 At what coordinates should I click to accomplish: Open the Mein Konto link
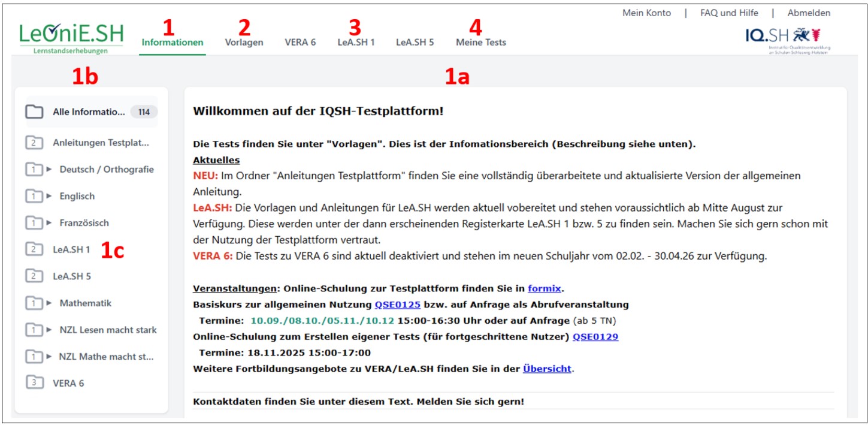(x=647, y=13)
